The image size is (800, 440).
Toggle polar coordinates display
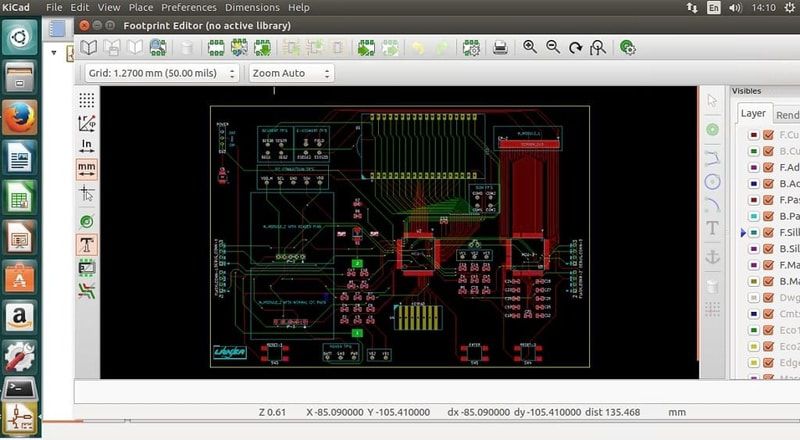pyautogui.click(x=87, y=123)
